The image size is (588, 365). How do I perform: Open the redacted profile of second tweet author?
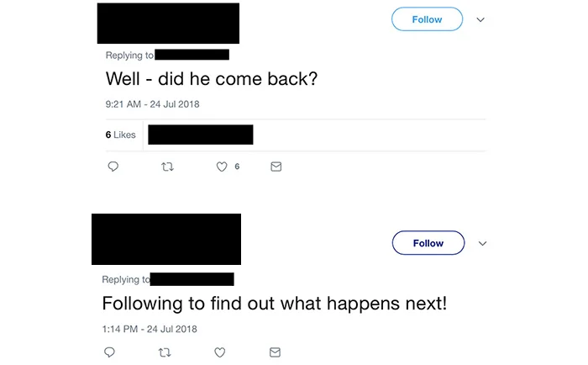coord(166,239)
